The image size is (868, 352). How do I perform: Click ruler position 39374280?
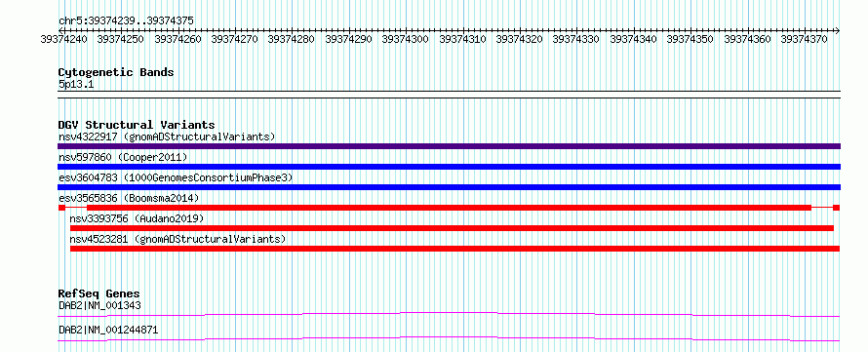point(292,39)
